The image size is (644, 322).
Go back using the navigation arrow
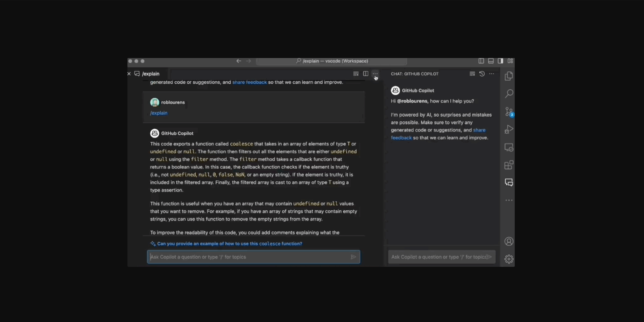pyautogui.click(x=239, y=61)
